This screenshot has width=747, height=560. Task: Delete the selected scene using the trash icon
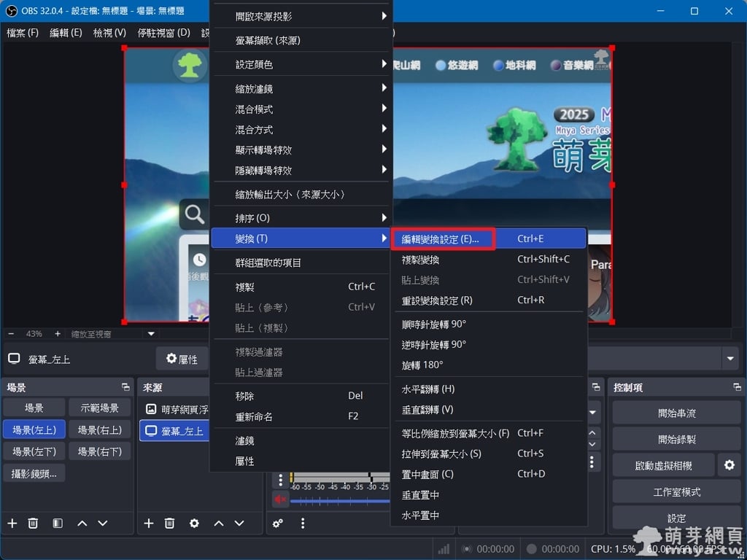click(33, 523)
